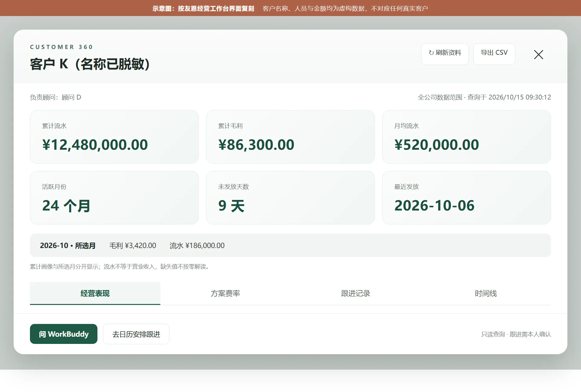The width and height of the screenshot is (581, 392).
Task: Click the 毛利 ¥3,420.00 figure
Action: tap(133, 245)
